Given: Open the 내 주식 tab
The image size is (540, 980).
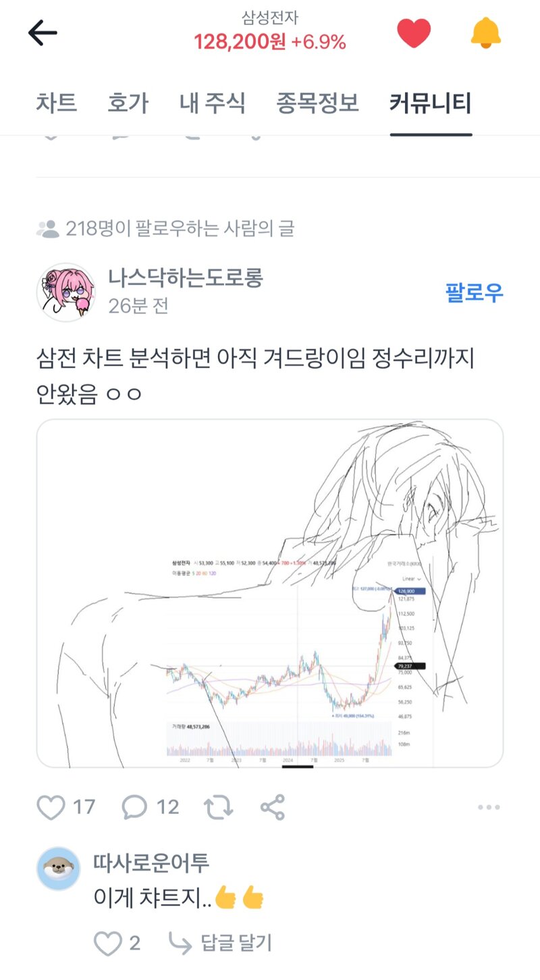Looking at the screenshot, I should coord(213,103).
